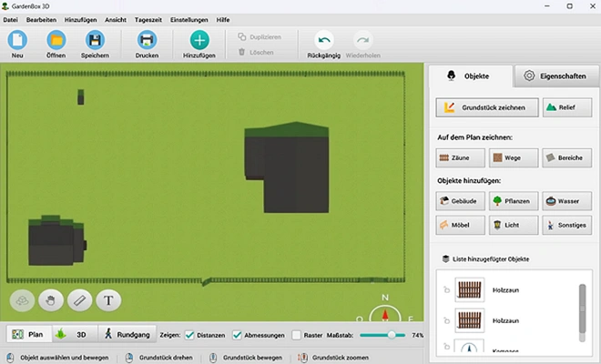Enable the Raster grid checkbox
Screen dimensions: 601x364
[297, 335]
